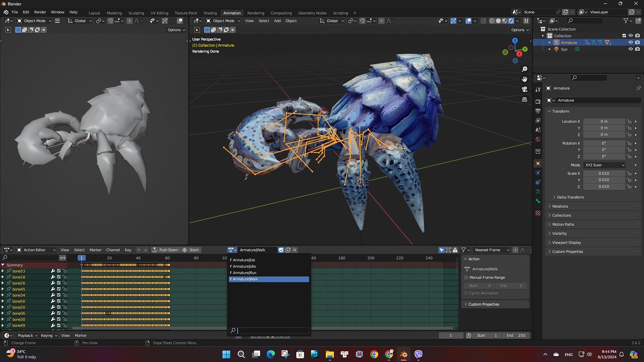Hide the Armature in outliner viewport

point(630,43)
